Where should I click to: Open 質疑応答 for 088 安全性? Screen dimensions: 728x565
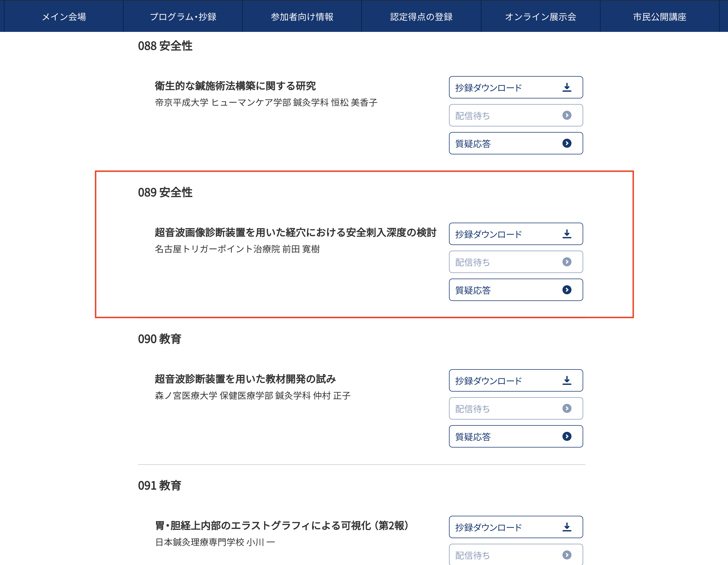click(516, 143)
